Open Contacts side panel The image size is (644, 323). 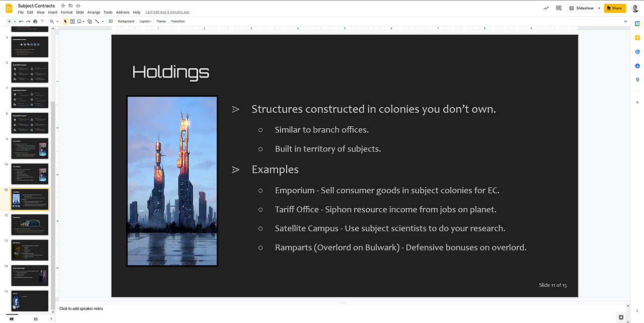pyautogui.click(x=637, y=66)
